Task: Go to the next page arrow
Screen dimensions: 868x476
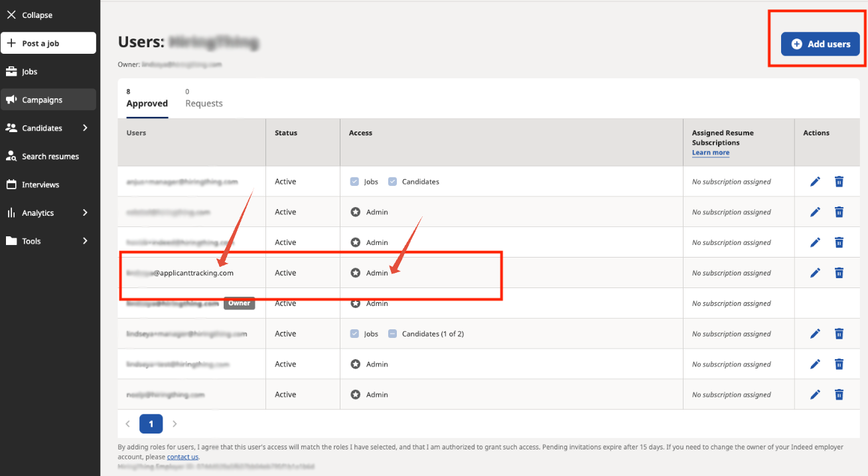Action: (x=175, y=424)
